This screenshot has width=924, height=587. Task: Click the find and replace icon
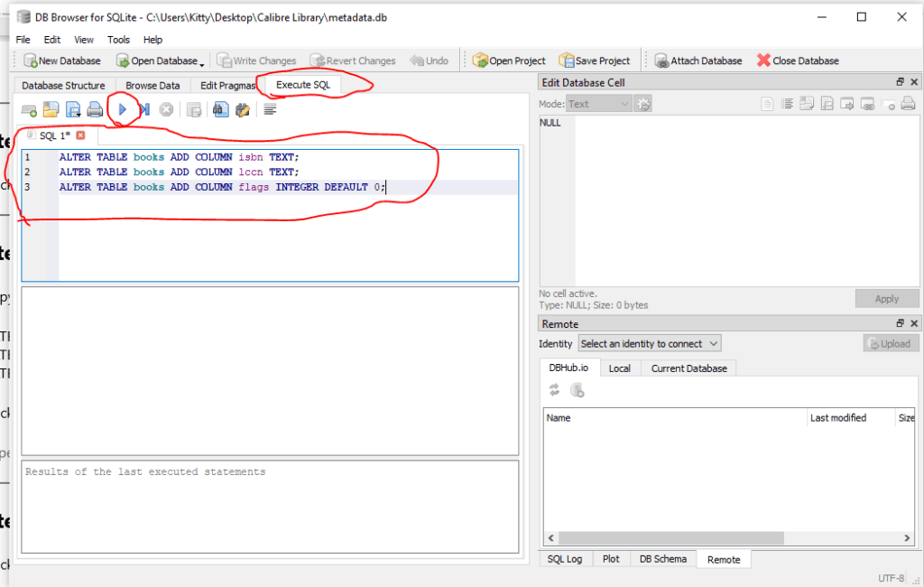pos(242,110)
